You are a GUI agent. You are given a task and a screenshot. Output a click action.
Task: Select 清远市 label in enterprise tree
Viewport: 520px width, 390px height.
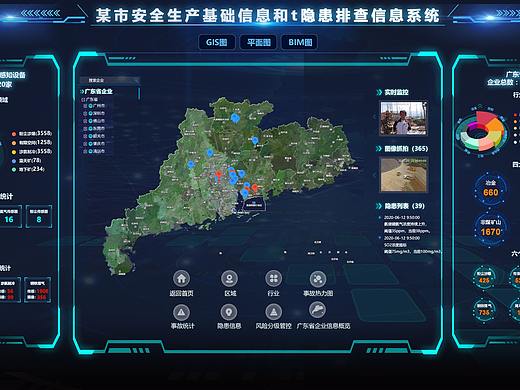tap(99, 151)
